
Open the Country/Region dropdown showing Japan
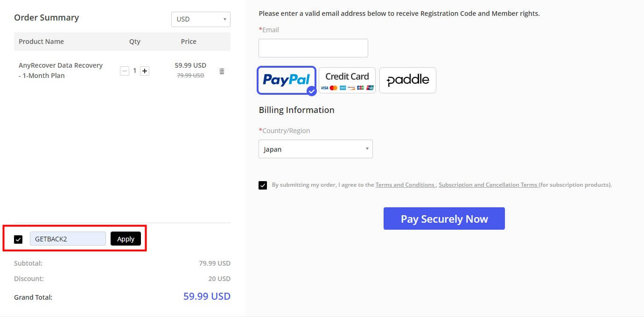[x=315, y=148]
